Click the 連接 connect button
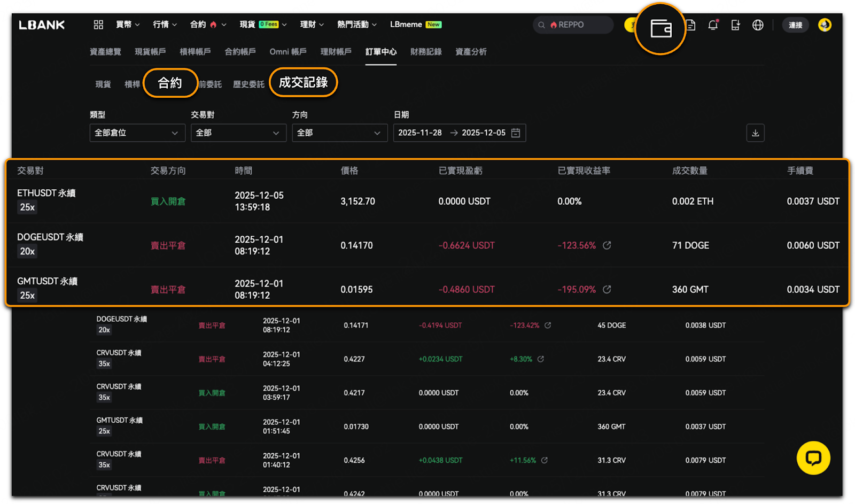This screenshot has height=504, width=855. 795,25
